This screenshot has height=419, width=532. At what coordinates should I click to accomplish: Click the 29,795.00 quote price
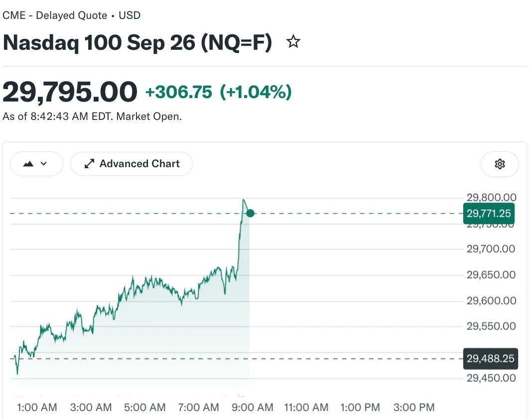coord(70,92)
